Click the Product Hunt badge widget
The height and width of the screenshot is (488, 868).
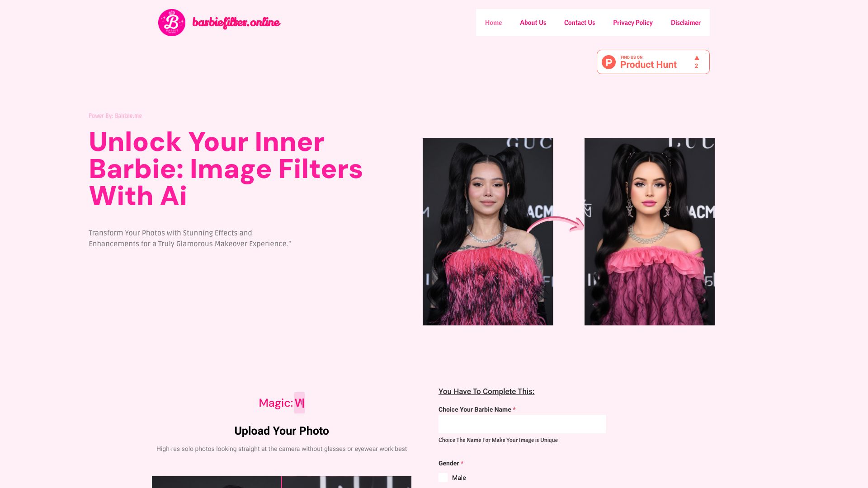[653, 61]
